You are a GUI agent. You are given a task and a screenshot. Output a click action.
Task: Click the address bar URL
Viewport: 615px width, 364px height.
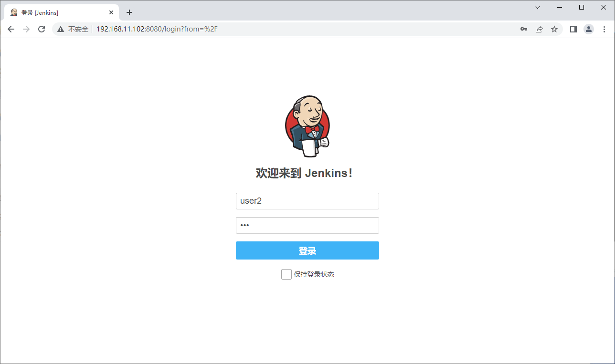(x=157, y=29)
